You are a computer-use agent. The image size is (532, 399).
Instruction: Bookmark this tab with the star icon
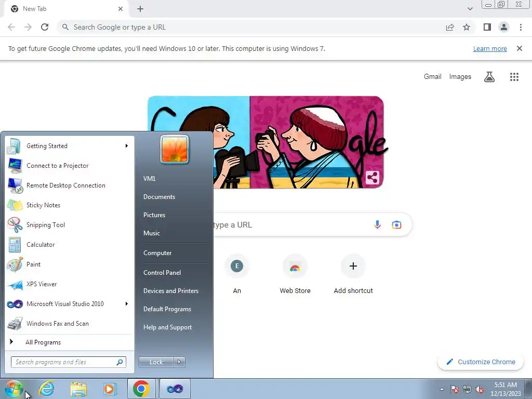click(467, 27)
